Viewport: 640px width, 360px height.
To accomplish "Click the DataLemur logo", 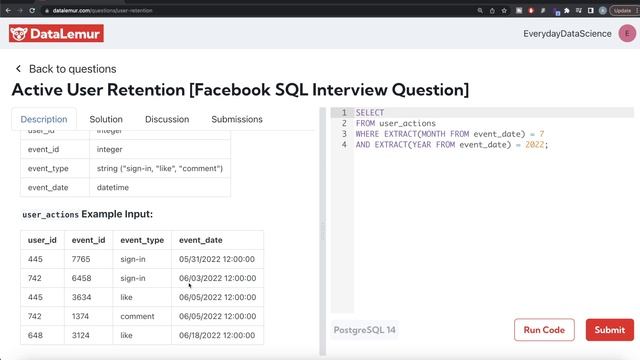I will [56, 33].
